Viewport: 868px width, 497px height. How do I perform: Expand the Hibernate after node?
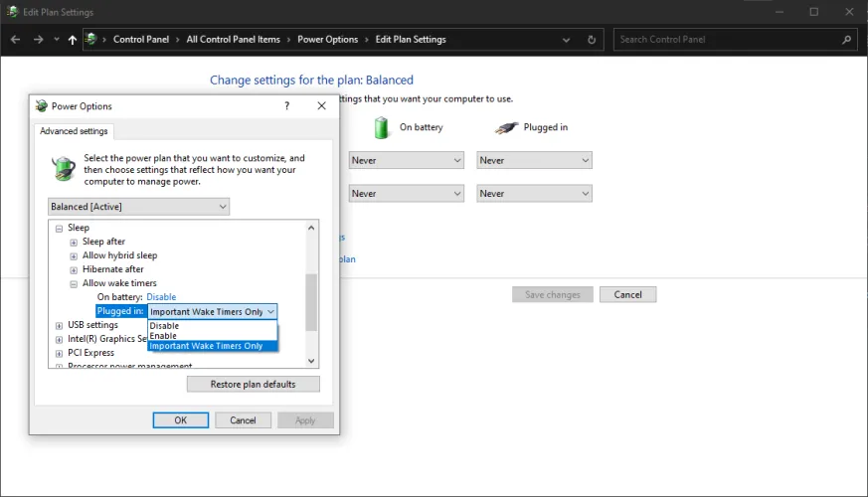74,269
